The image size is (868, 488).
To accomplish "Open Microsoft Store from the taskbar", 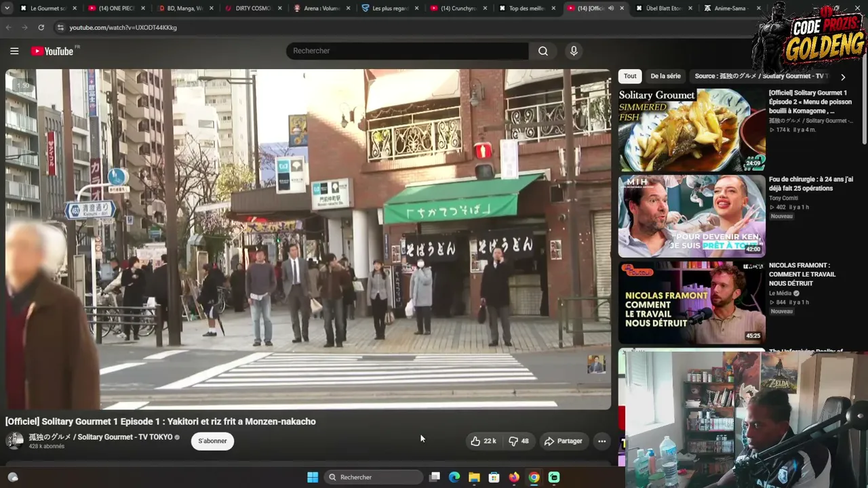I will pyautogui.click(x=494, y=477).
